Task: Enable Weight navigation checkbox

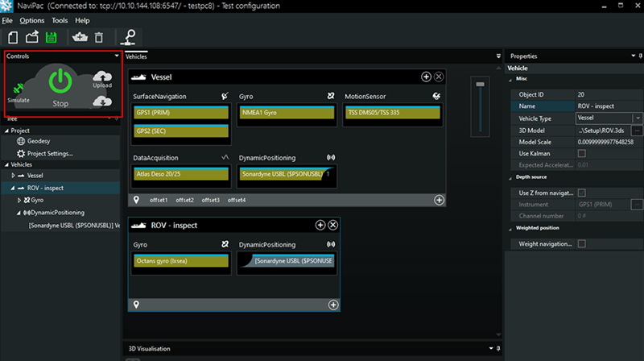Action: 581,244
